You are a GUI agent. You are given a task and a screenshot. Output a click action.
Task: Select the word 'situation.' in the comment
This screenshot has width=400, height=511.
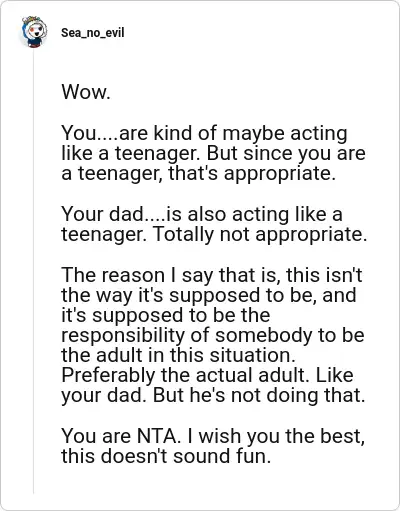(252, 355)
